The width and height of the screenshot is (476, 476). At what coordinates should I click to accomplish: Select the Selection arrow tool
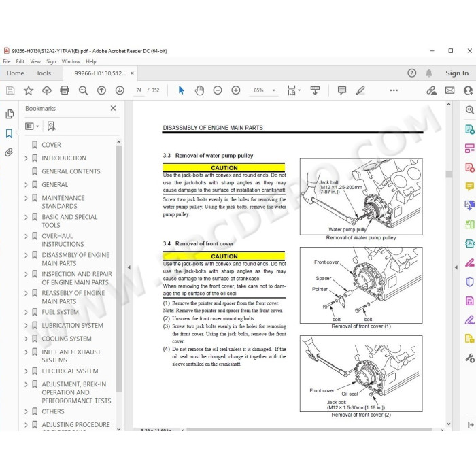click(x=182, y=90)
